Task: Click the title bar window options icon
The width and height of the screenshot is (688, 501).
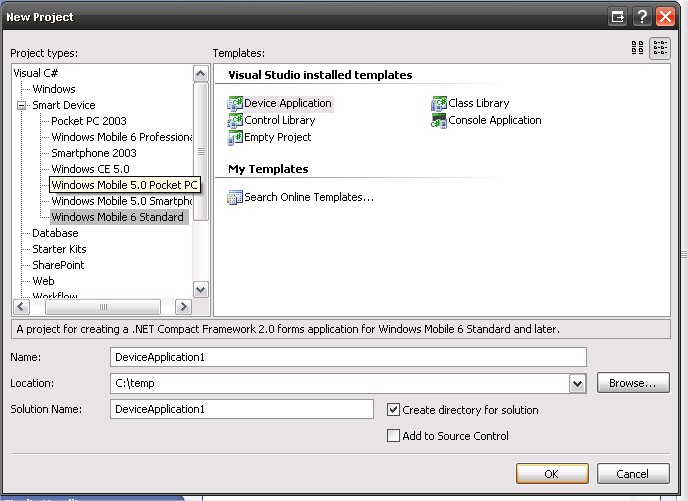Action: (618, 17)
